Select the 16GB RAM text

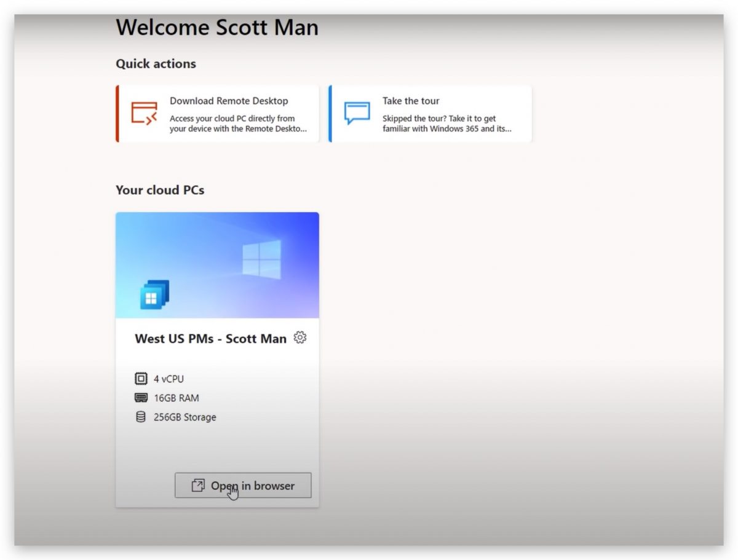(177, 398)
